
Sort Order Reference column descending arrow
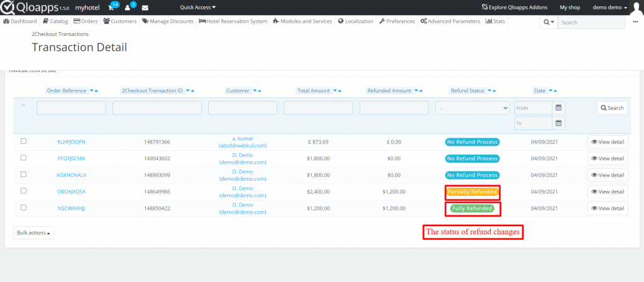[92, 90]
